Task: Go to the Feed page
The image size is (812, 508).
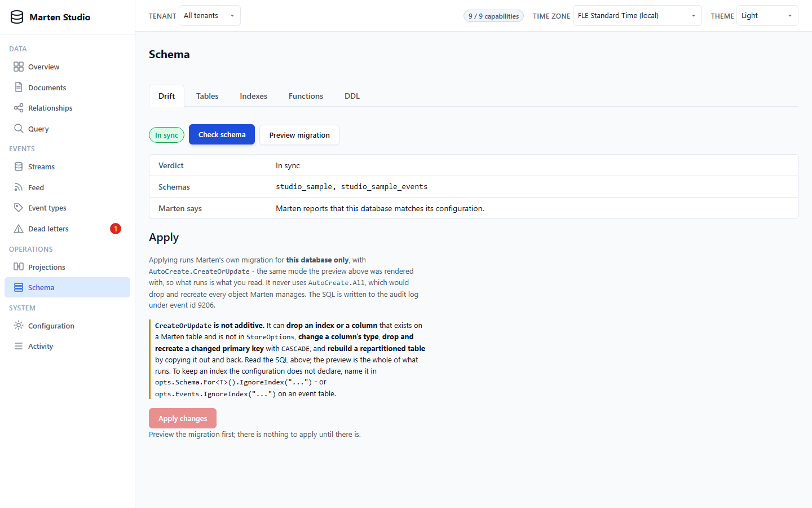Action: [x=68, y=187]
